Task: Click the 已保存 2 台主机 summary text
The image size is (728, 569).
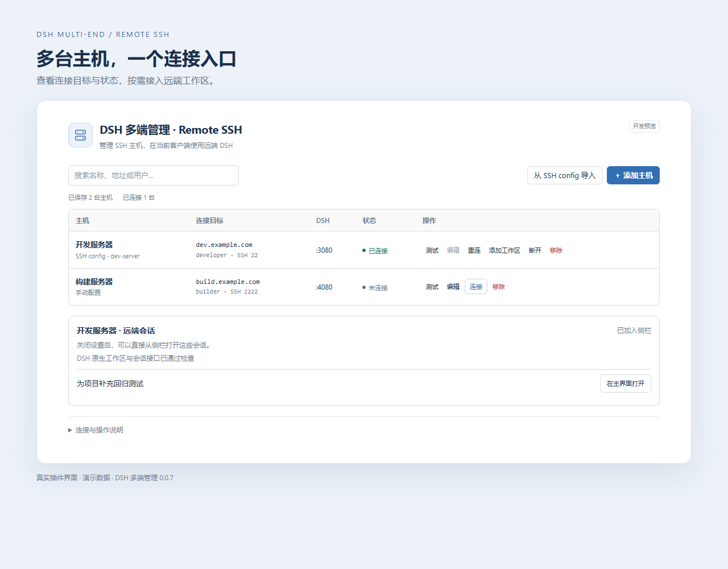Action: [x=90, y=197]
